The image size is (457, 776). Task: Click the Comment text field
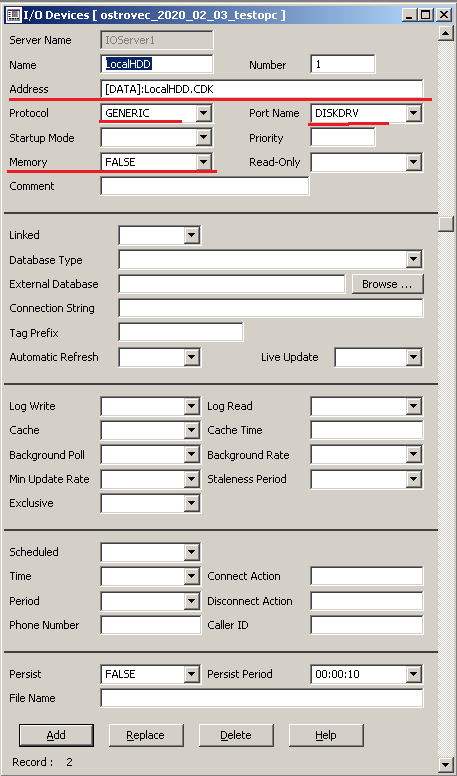click(205, 186)
